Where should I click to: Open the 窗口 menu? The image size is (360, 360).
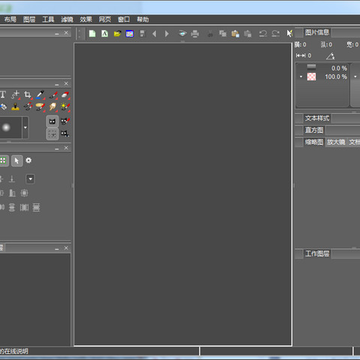click(x=124, y=19)
